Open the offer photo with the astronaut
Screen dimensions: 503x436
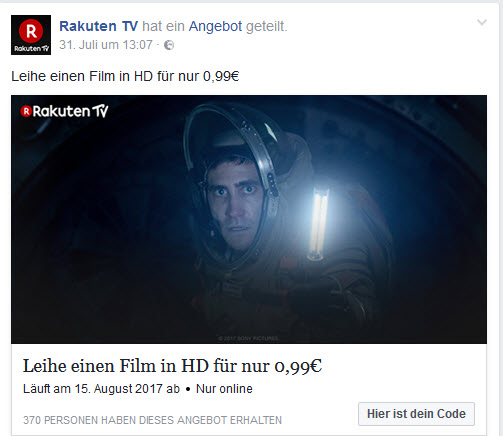point(249,219)
